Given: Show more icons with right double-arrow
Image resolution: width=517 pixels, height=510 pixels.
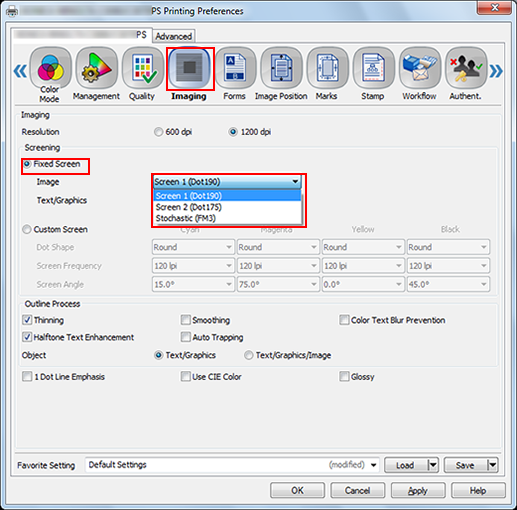Looking at the screenshot, I should point(496,71).
